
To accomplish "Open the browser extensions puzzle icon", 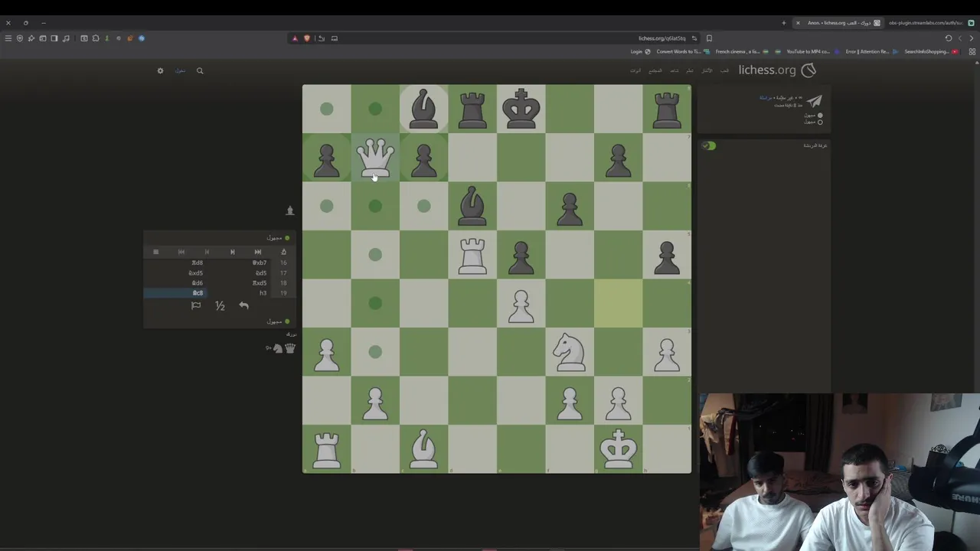I will click(x=96, y=38).
